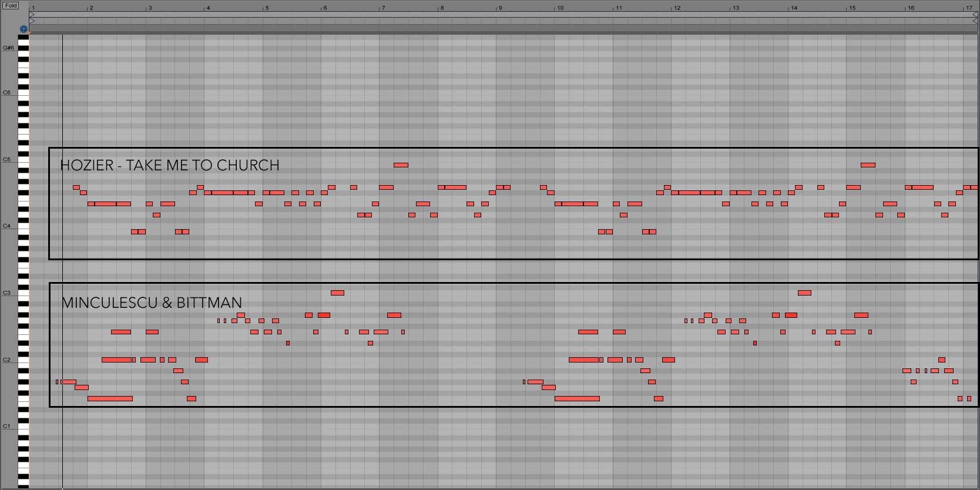Play the C4 piano key
This screenshot has height=490, width=980.
pyautogui.click(x=23, y=226)
